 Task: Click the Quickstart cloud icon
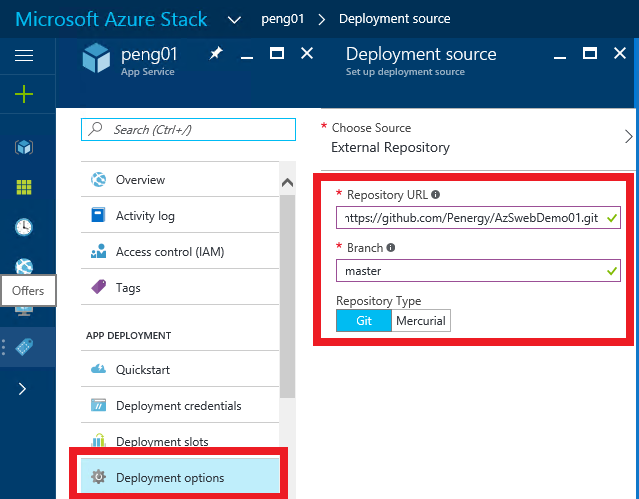pyautogui.click(x=98, y=369)
